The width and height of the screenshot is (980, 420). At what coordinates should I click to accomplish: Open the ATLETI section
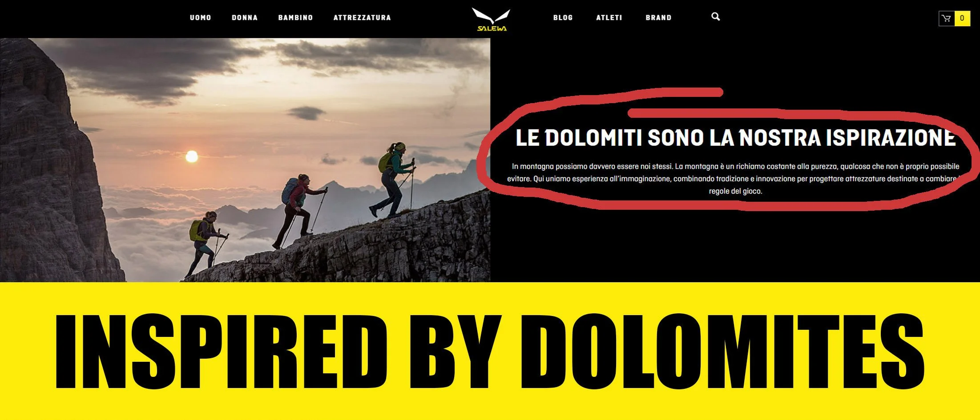[x=609, y=18]
